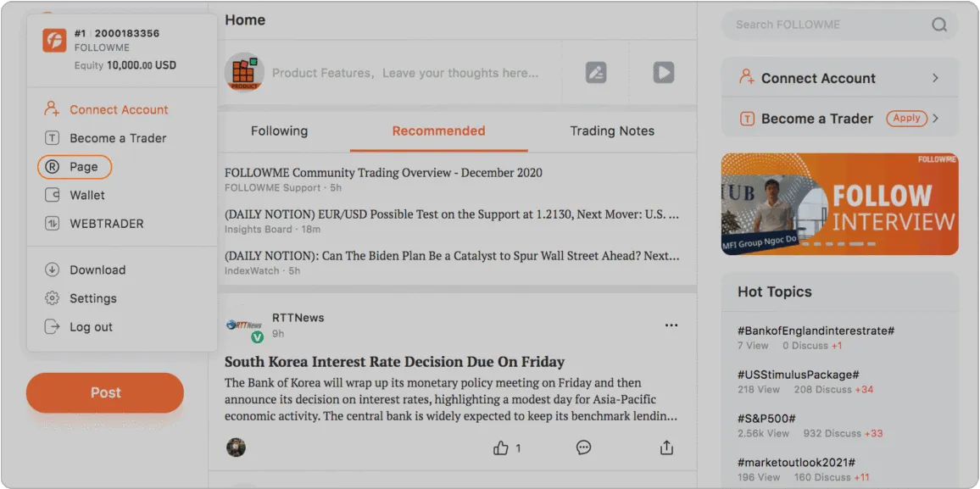Click the Search FOLLOWME input field
This screenshot has height=489, width=980.
pos(839,25)
